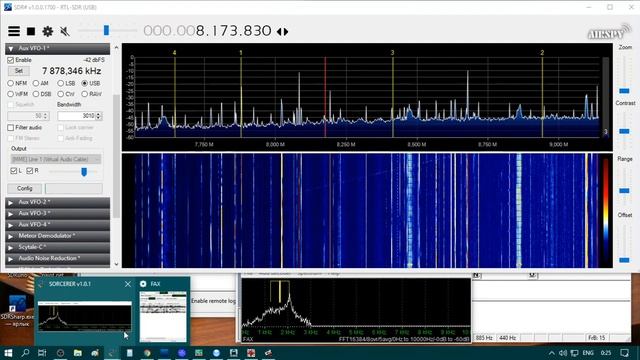
Task: Expand the Aux VFO-3 panel
Action: point(58,213)
